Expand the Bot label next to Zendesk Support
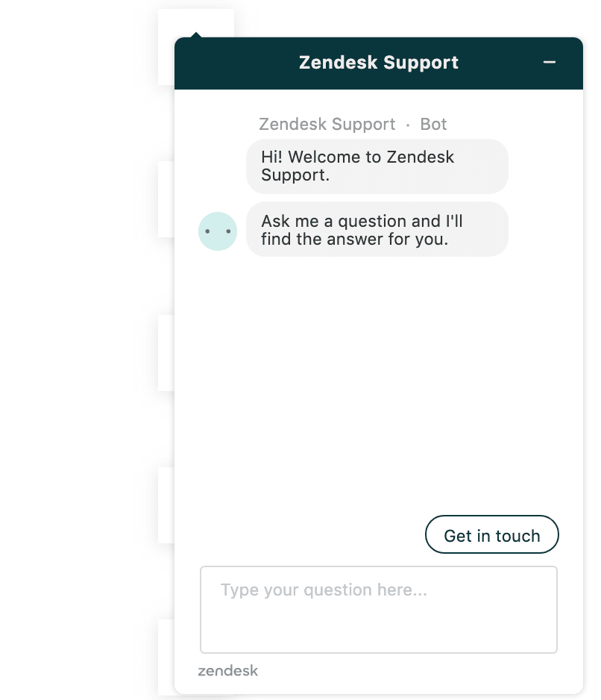The image size is (601, 700). pyautogui.click(x=433, y=124)
